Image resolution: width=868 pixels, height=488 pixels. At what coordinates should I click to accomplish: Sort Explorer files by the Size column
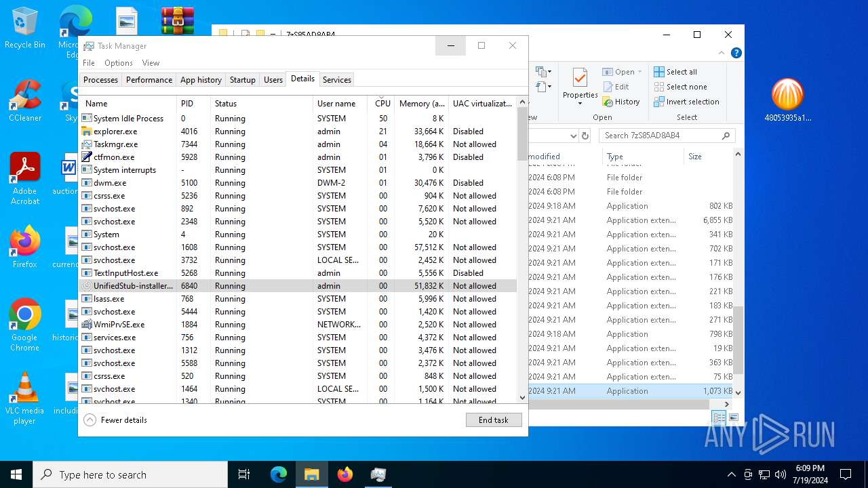point(709,157)
